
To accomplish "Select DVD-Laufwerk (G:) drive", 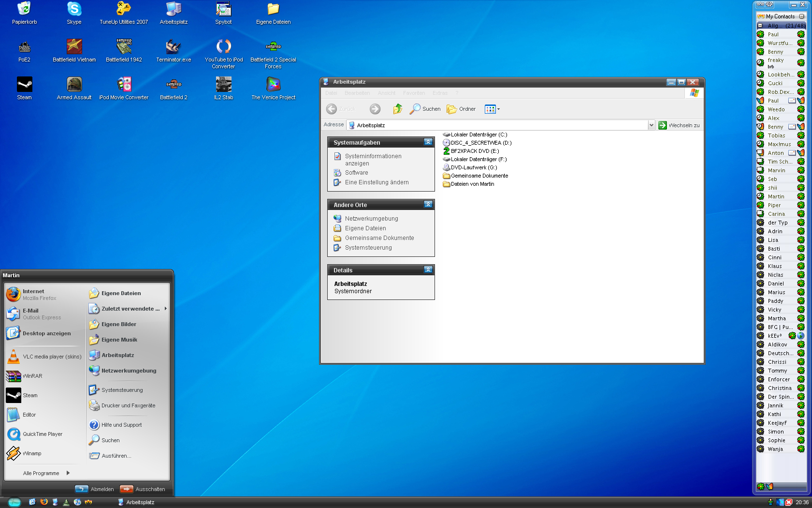I will (470, 167).
